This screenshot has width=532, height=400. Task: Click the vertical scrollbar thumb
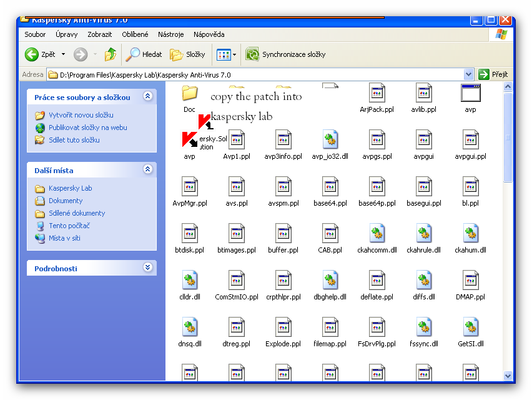coord(508,137)
